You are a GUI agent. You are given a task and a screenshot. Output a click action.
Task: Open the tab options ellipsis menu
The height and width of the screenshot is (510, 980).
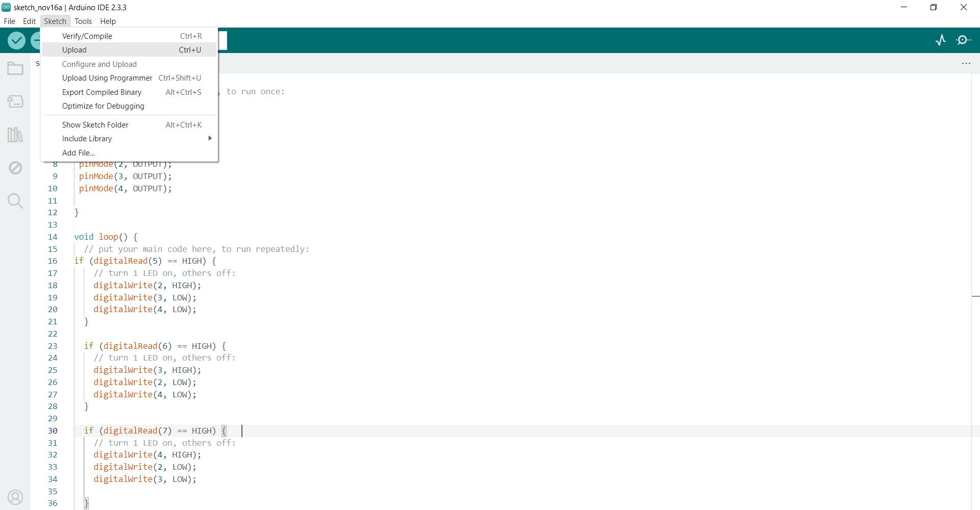(966, 63)
